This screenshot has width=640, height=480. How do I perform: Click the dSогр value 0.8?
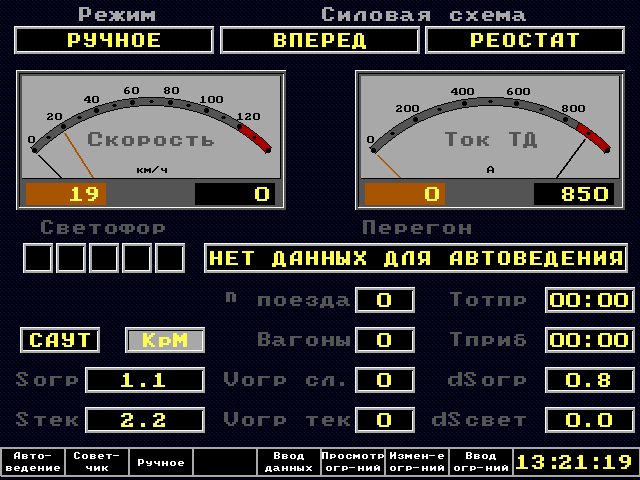pyautogui.click(x=590, y=380)
